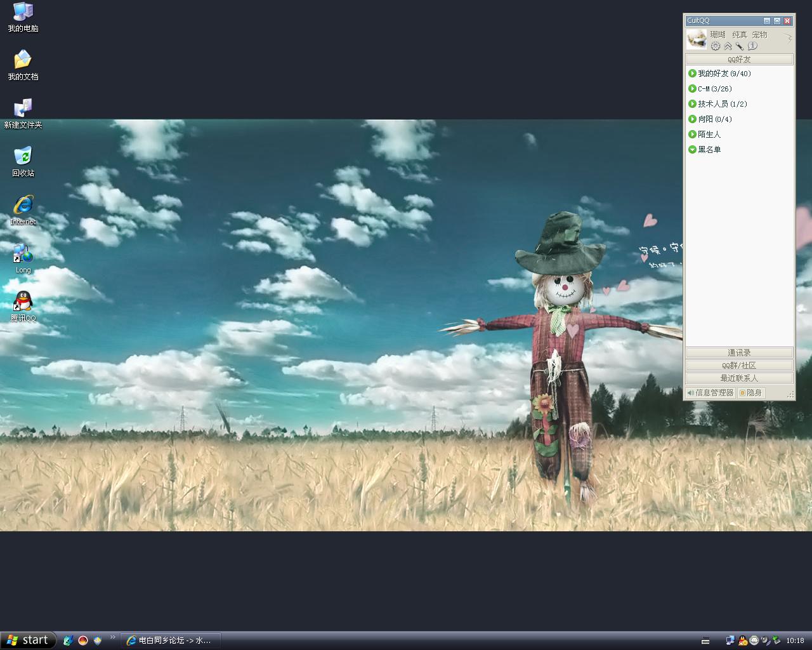Open the Internet Explorer desktop icon
The height and width of the screenshot is (650, 812).
coord(23,206)
